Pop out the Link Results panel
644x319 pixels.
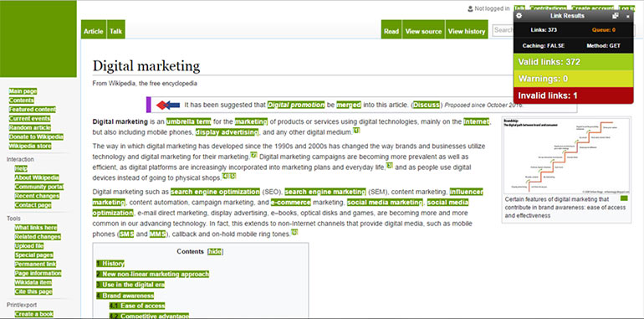tap(615, 16)
